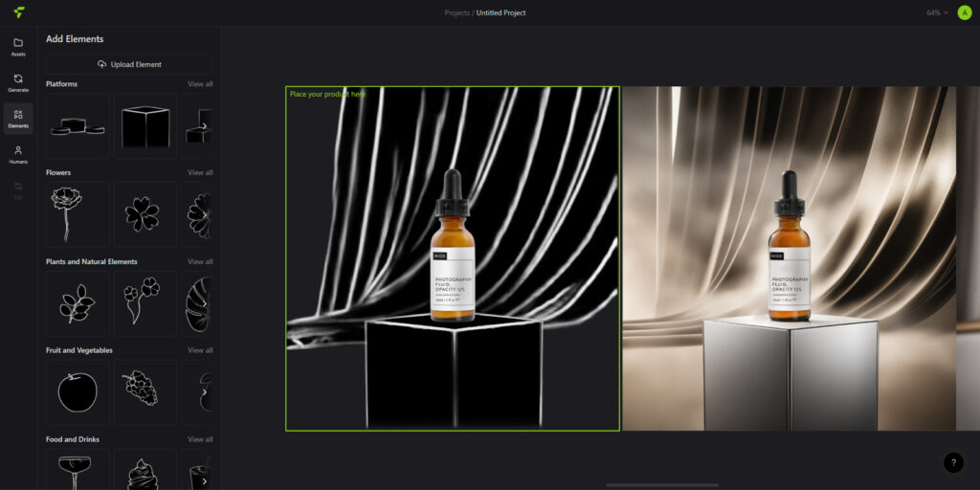Click the black cube on sketch canvas
Viewport: 980px width, 490px height.
point(454,372)
